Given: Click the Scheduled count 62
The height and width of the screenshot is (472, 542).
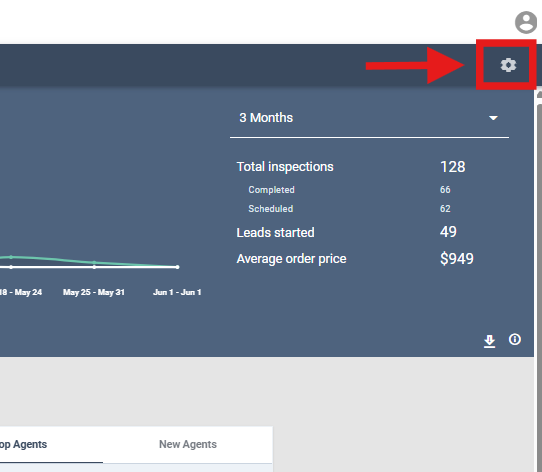Looking at the screenshot, I should pyautogui.click(x=445, y=209).
